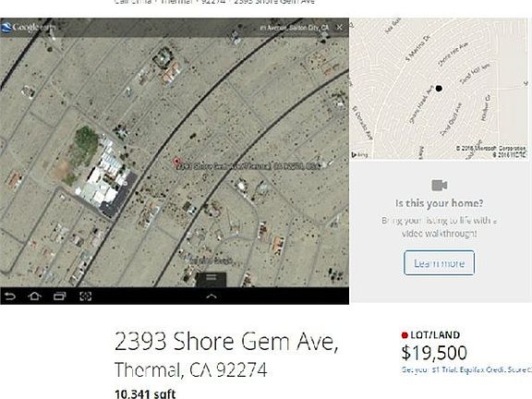Click the Learn more button
Viewport: 532px width, 399px height.
coord(439,263)
